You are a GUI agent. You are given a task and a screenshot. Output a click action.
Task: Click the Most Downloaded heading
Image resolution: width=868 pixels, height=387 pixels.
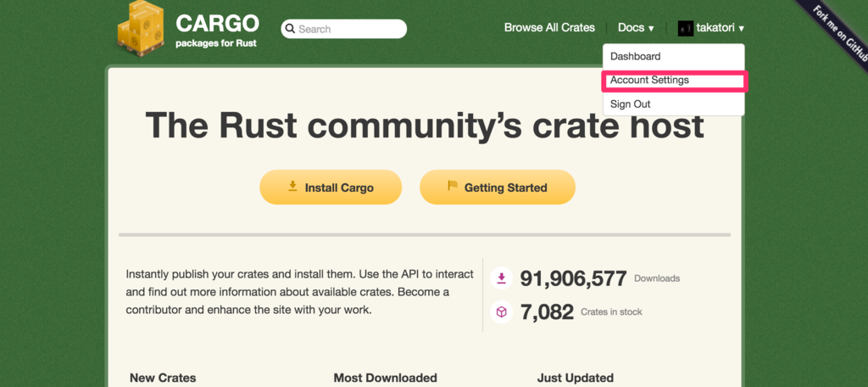(386, 379)
